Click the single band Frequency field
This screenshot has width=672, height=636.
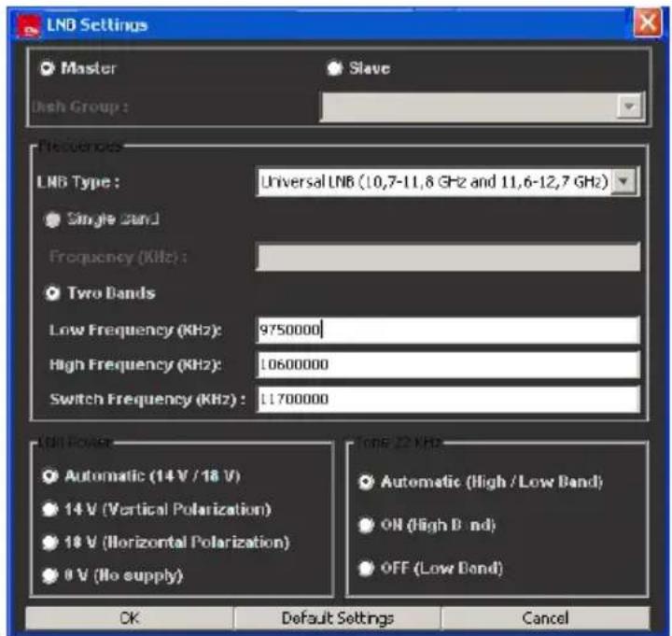[x=448, y=257]
